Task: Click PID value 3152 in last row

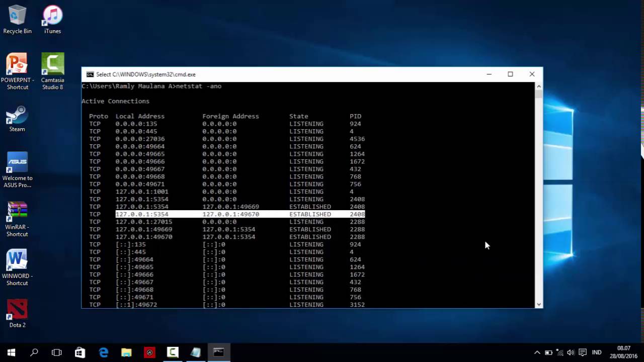Action: (x=357, y=305)
